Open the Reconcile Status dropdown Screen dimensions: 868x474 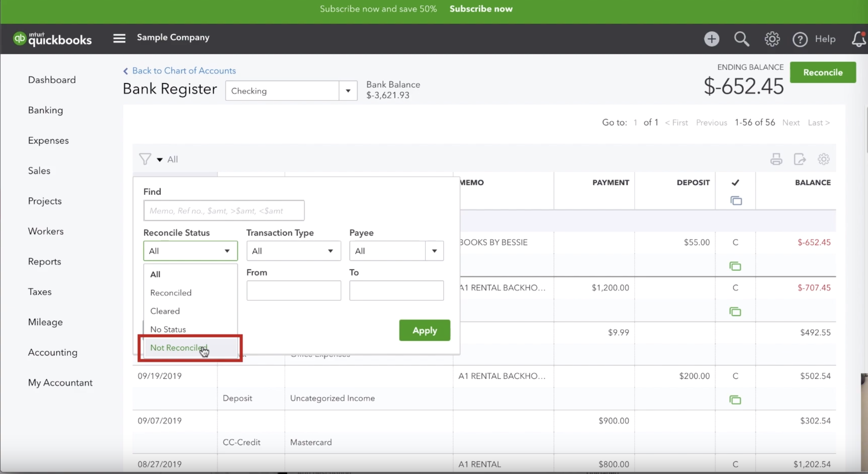pyautogui.click(x=190, y=251)
